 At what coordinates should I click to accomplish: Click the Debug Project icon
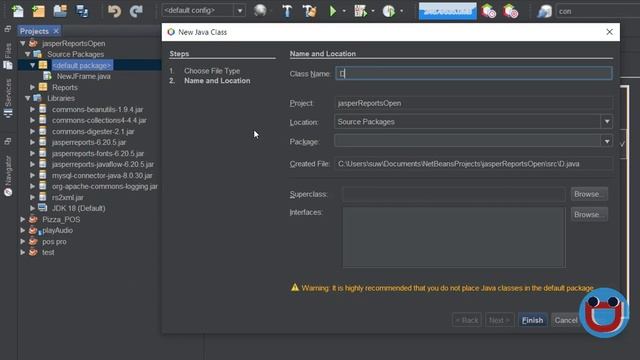pos(360,11)
